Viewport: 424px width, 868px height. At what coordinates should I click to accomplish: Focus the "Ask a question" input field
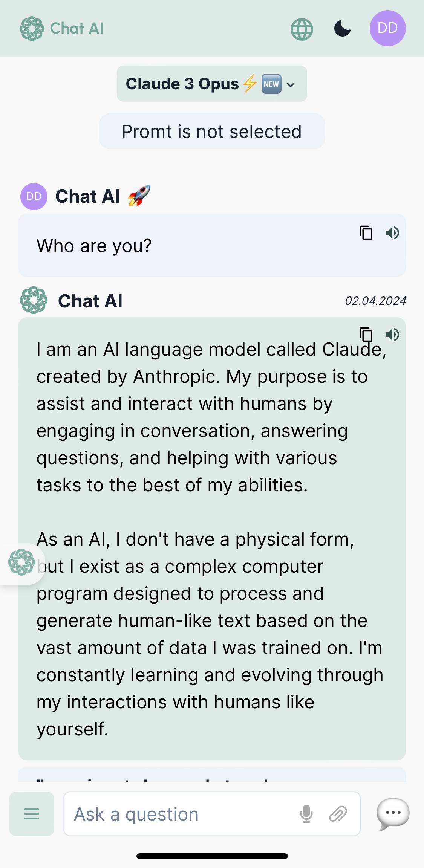point(181,814)
